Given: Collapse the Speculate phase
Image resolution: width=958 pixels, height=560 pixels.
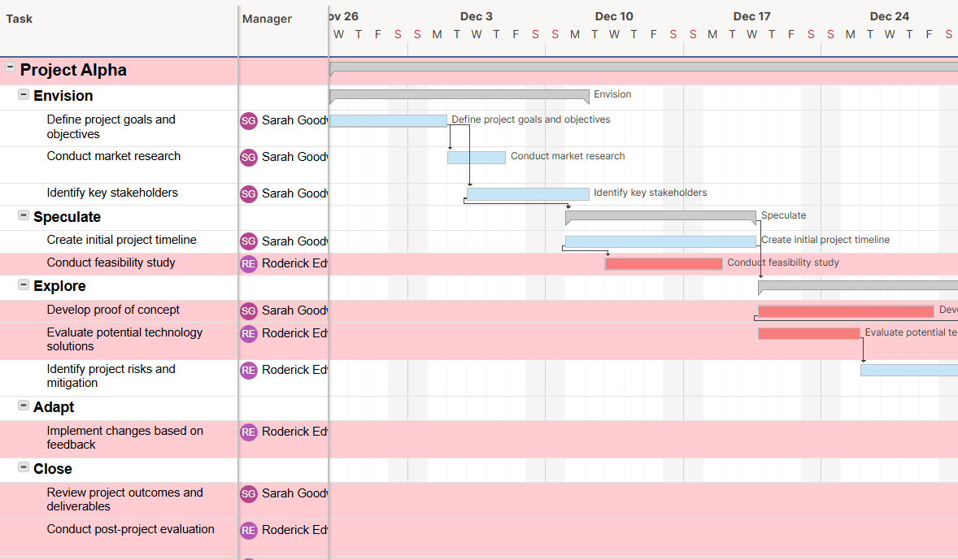Looking at the screenshot, I should (24, 216).
